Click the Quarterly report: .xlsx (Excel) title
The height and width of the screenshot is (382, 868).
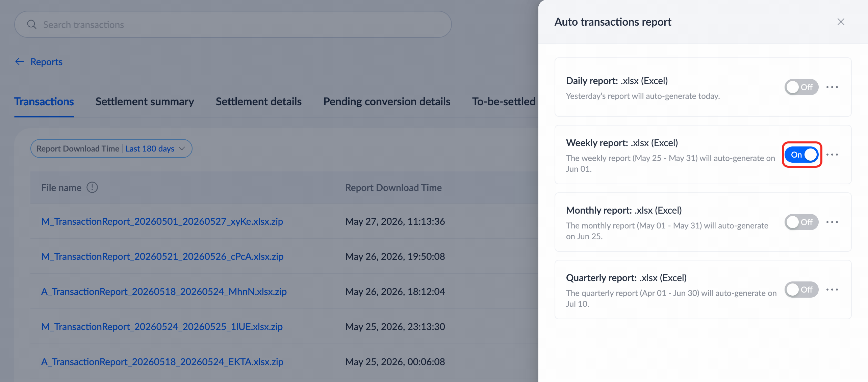tap(627, 278)
